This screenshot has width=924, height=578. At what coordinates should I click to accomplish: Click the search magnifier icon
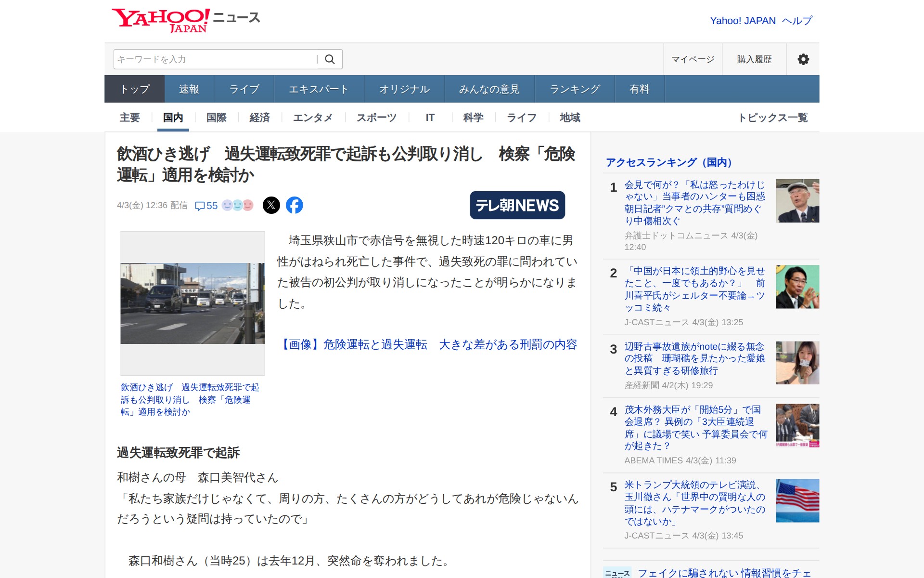(330, 59)
